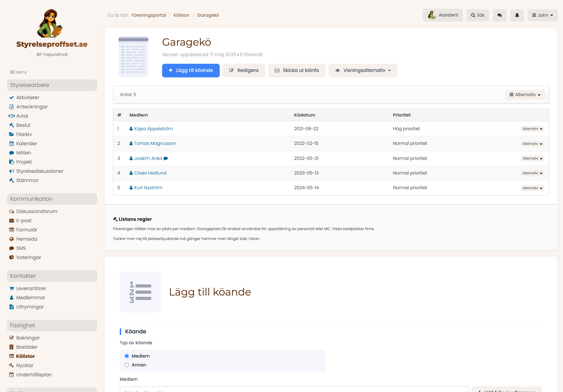563x392 pixels.
Task: Expand the John user menu
Action: point(542,15)
